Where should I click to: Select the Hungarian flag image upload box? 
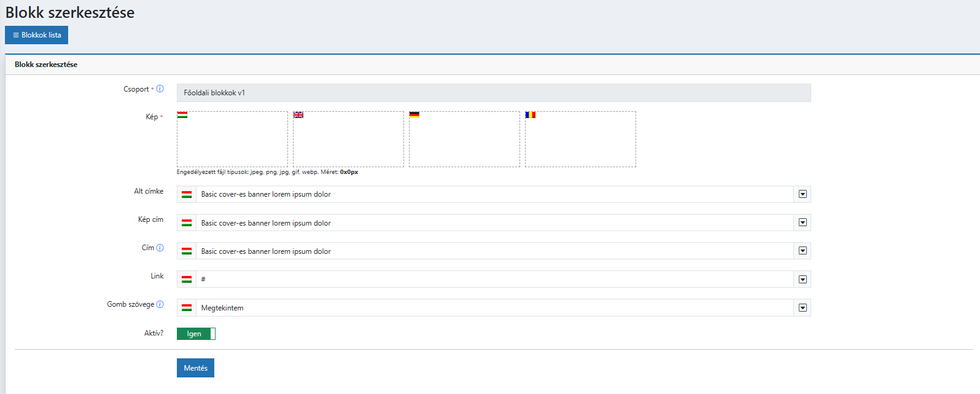232,140
